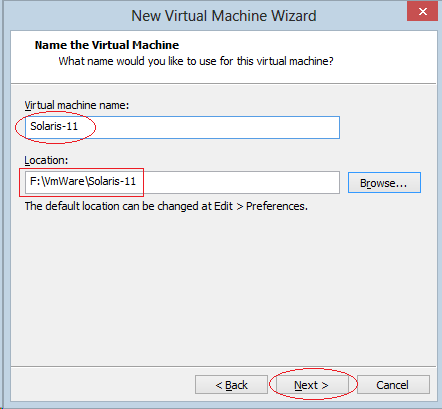Place cursor in the 'F:\VmWare\Solaris-11' path text
The width and height of the screenshot is (442, 409).
tap(83, 181)
